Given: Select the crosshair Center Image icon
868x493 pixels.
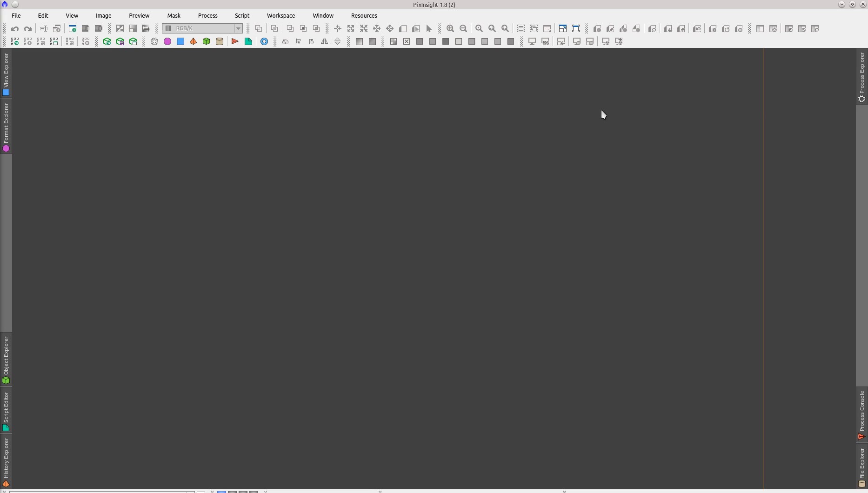Looking at the screenshot, I should (x=338, y=29).
